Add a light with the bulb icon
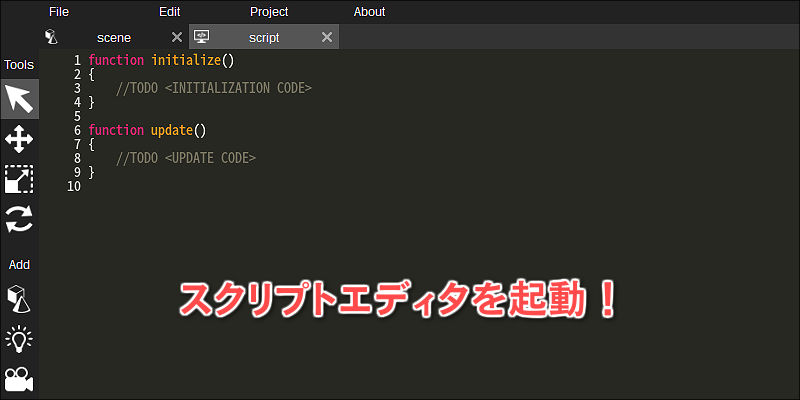The image size is (800, 400). click(x=19, y=338)
